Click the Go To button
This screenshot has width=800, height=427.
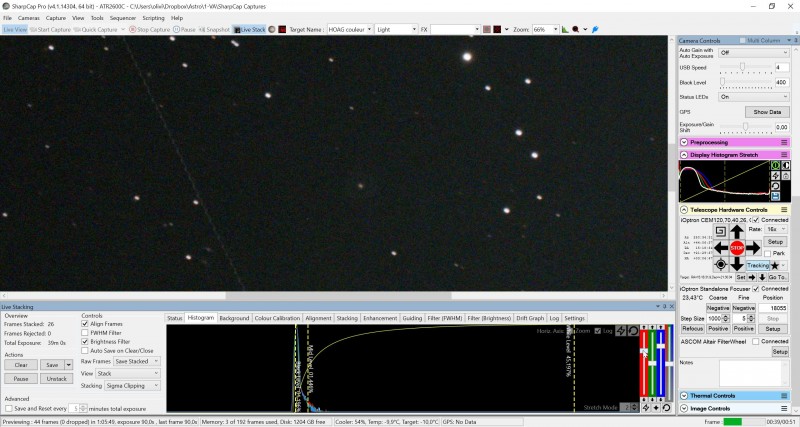777,277
